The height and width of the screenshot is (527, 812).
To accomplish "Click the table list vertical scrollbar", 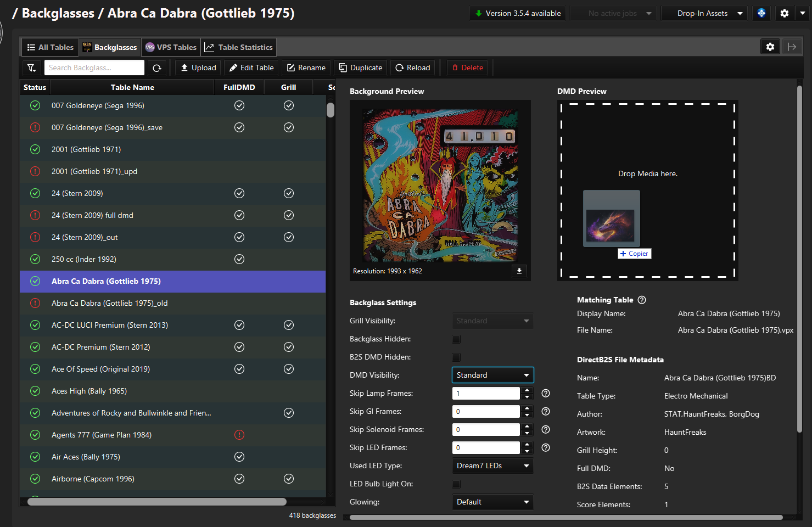I will click(x=331, y=110).
